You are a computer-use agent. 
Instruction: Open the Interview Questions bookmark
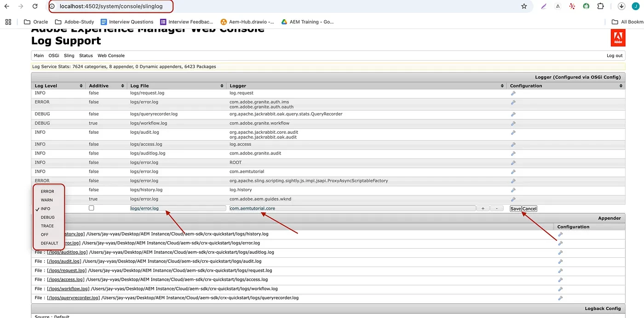pos(127,22)
